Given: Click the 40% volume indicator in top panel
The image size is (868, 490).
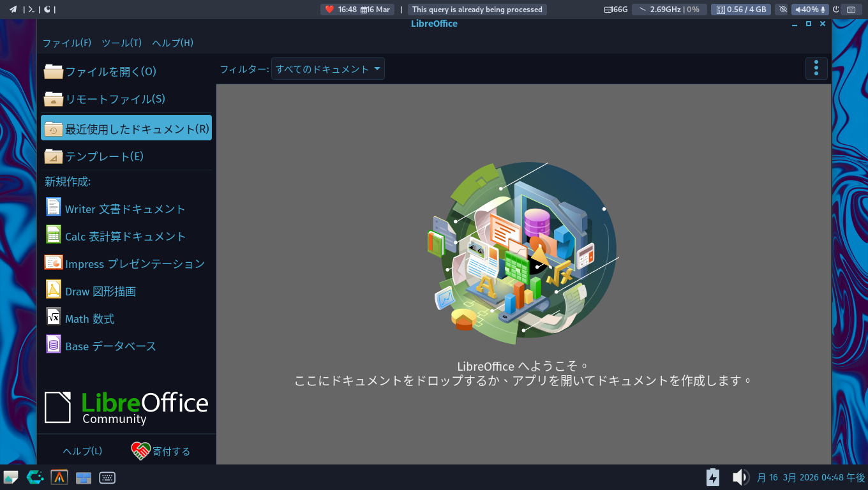Looking at the screenshot, I should [x=810, y=10].
